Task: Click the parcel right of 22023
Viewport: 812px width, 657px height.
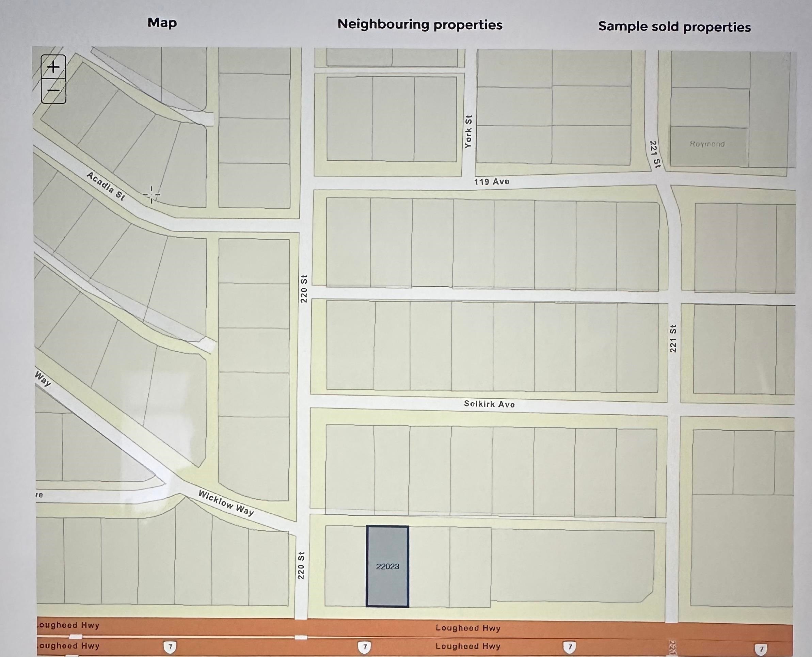Action: pyautogui.click(x=429, y=567)
